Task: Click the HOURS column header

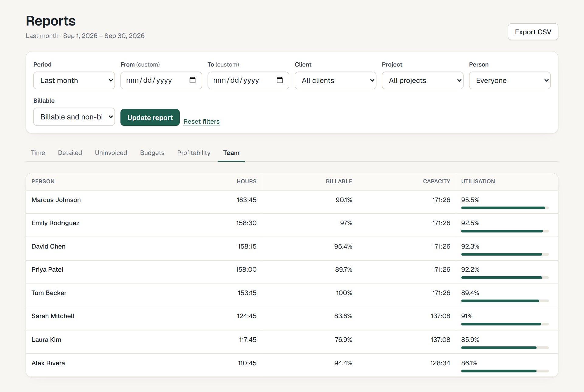Action: point(246,181)
